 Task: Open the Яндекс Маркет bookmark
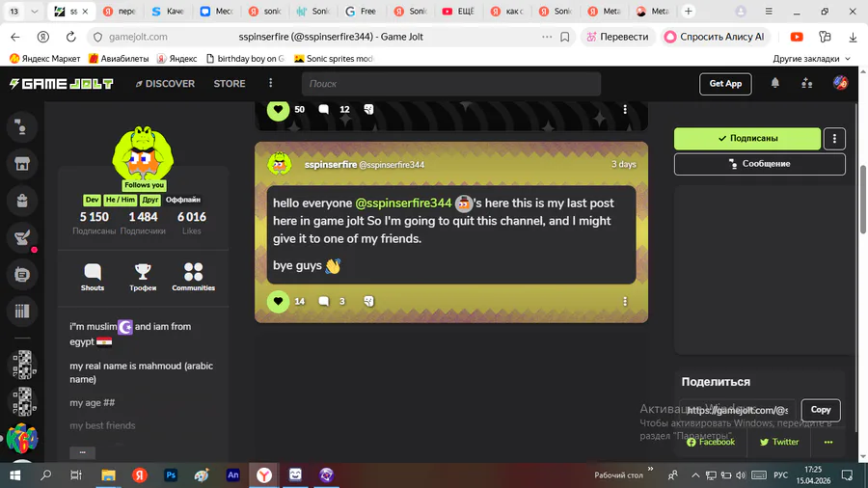pos(45,59)
